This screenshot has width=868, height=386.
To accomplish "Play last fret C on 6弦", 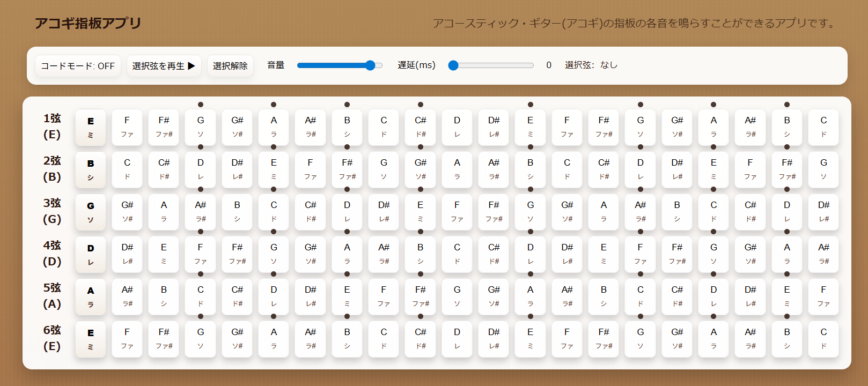I will 823,339.
